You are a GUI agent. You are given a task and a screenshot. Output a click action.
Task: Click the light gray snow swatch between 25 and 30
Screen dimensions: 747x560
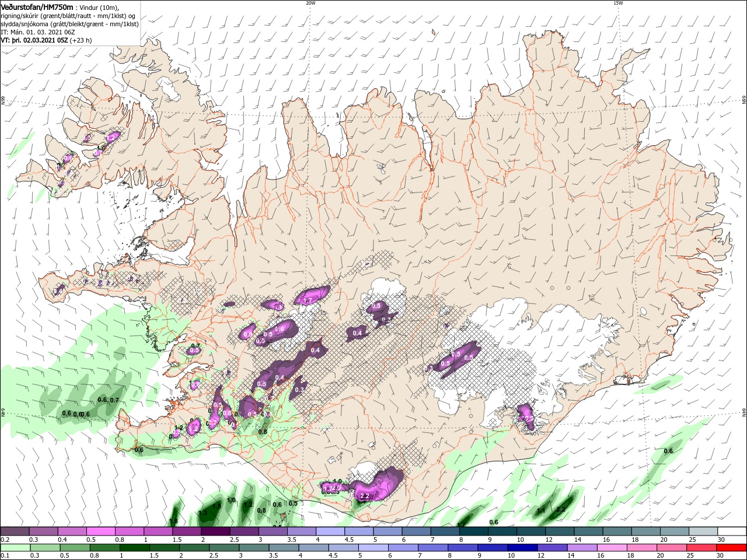703,531
